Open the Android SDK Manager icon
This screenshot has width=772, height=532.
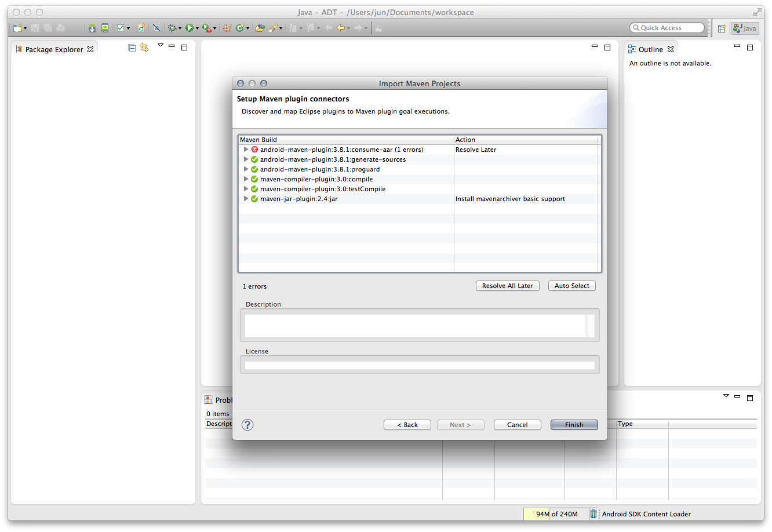click(x=92, y=28)
